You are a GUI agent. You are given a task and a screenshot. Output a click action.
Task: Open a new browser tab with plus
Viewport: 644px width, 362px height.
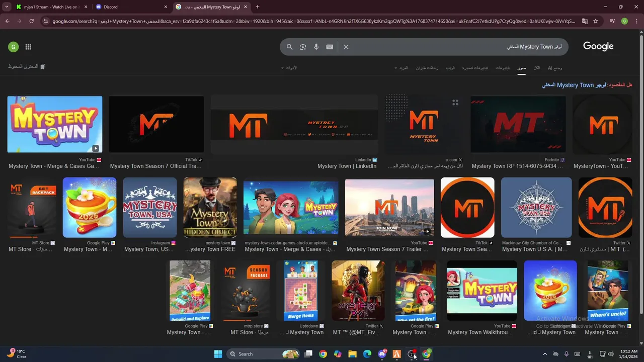click(258, 7)
